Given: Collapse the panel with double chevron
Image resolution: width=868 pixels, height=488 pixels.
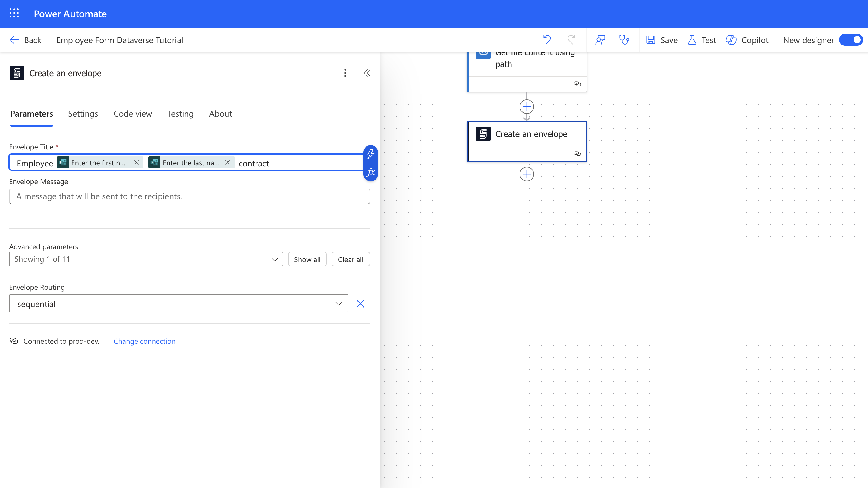Looking at the screenshot, I should tap(367, 73).
